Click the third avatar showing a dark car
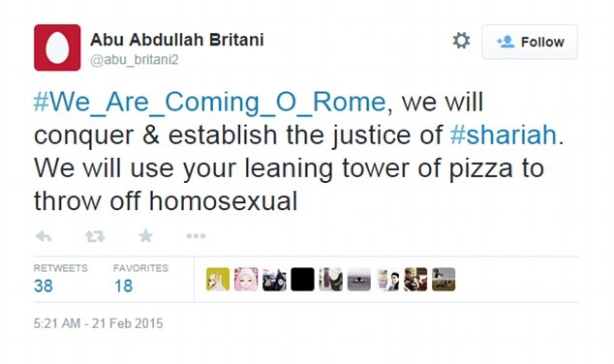The width and height of the screenshot is (614, 364). [x=274, y=279]
